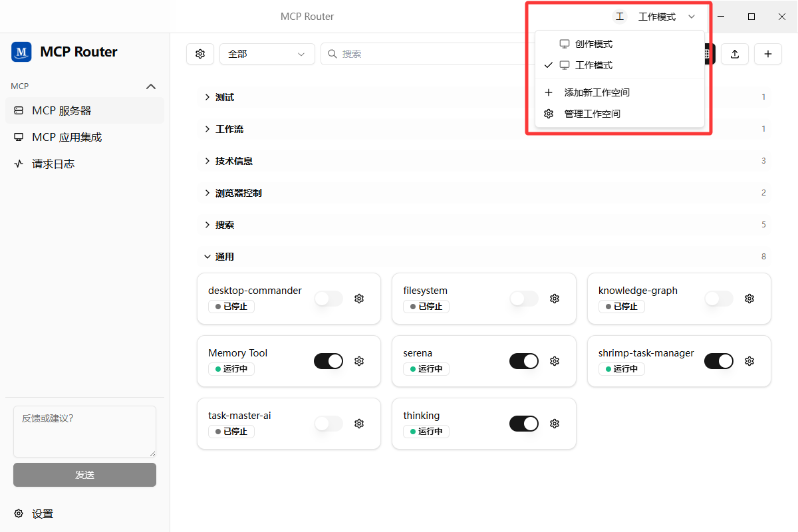
Task: Open settings gear for desktop-commander server
Action: click(x=359, y=299)
